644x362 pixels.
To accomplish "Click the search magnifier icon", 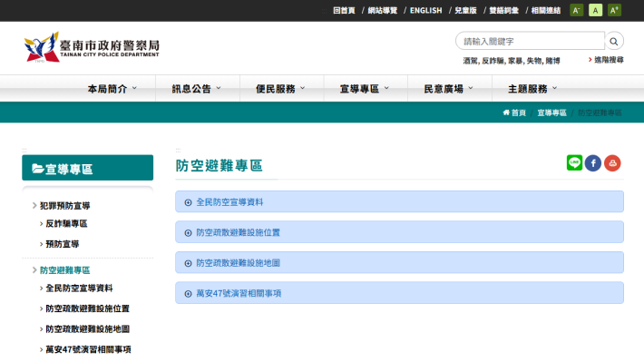I will point(613,41).
